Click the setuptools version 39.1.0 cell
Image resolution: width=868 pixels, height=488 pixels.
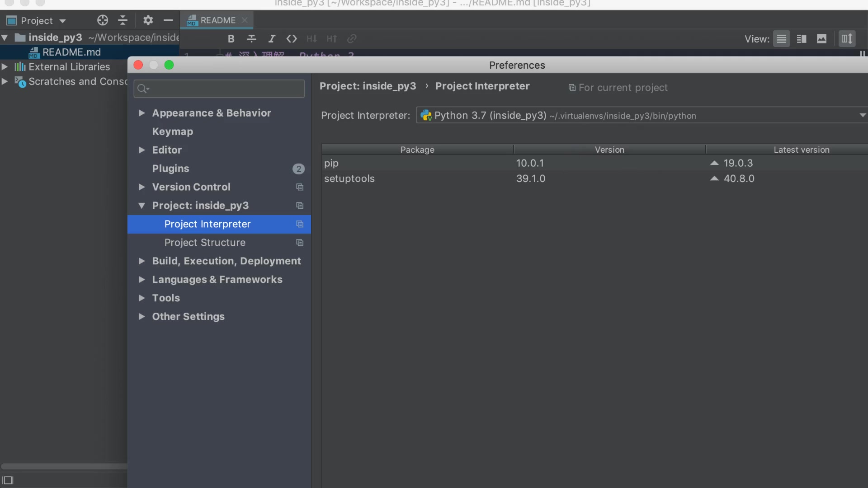531,178
